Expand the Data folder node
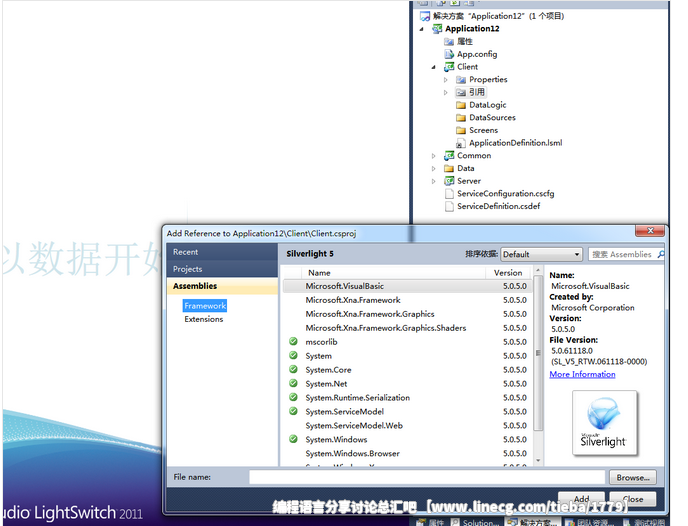The height and width of the screenshot is (526, 688). 434,169
